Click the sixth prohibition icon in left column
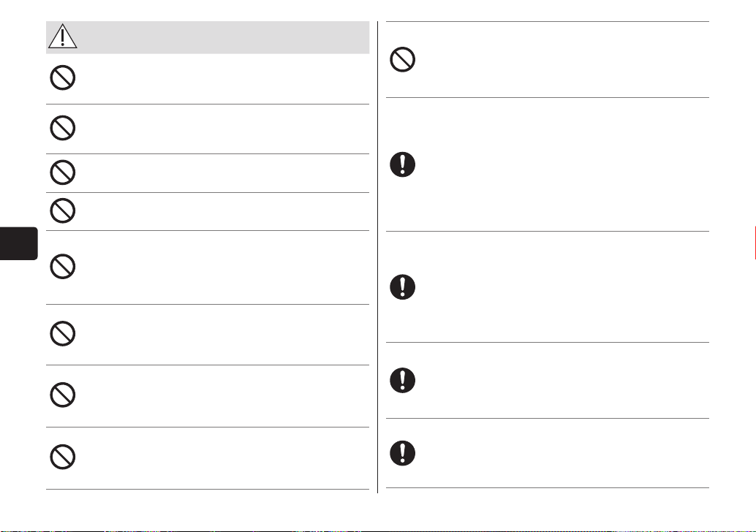Viewport: 756px width, 532px height. 63,333
